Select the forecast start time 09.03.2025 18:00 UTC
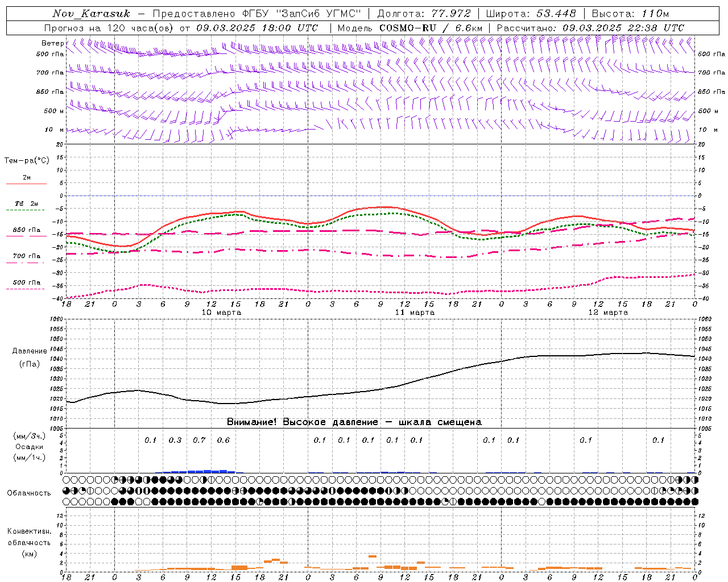Viewport: 728px width, 582px height. click(x=257, y=28)
